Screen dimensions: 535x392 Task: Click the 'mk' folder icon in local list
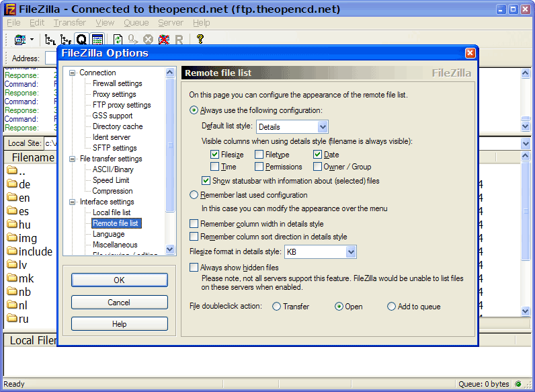coord(12,278)
